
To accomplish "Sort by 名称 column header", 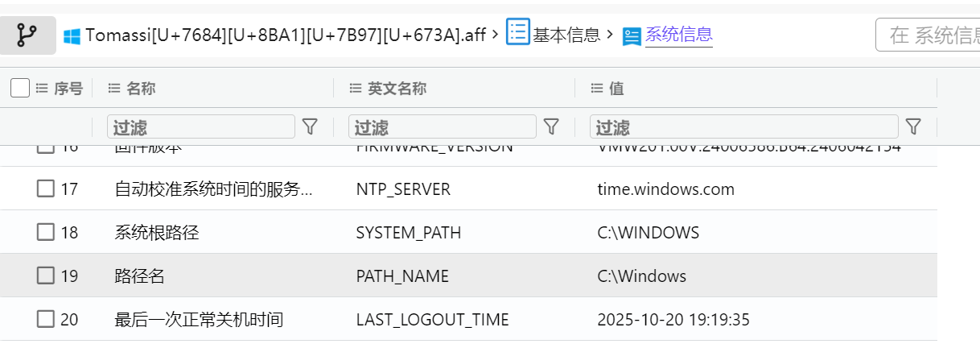I will (141, 89).
